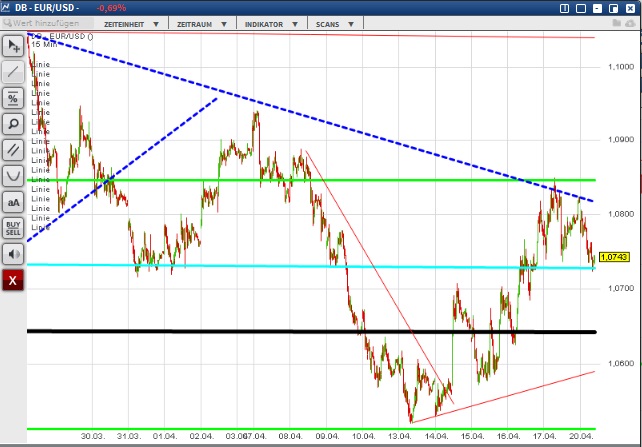Viewport: 642px width, 447px height.
Task: Click the 14.04. date axis label
Action: pyautogui.click(x=436, y=436)
